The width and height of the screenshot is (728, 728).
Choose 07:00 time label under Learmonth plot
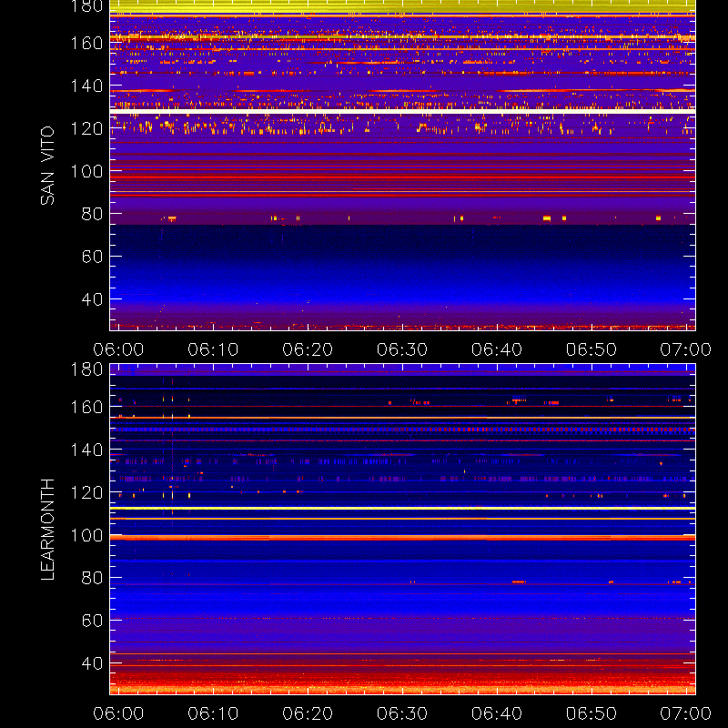coord(686,713)
